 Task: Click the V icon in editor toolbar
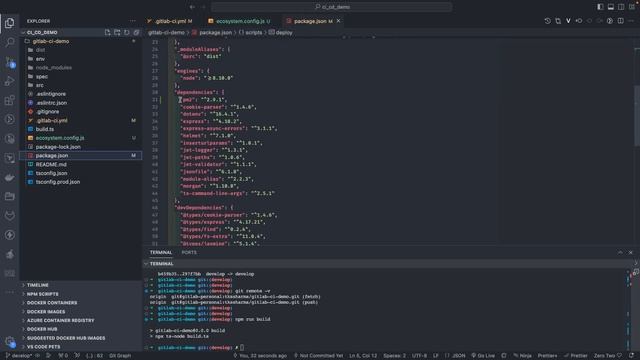(568, 21)
